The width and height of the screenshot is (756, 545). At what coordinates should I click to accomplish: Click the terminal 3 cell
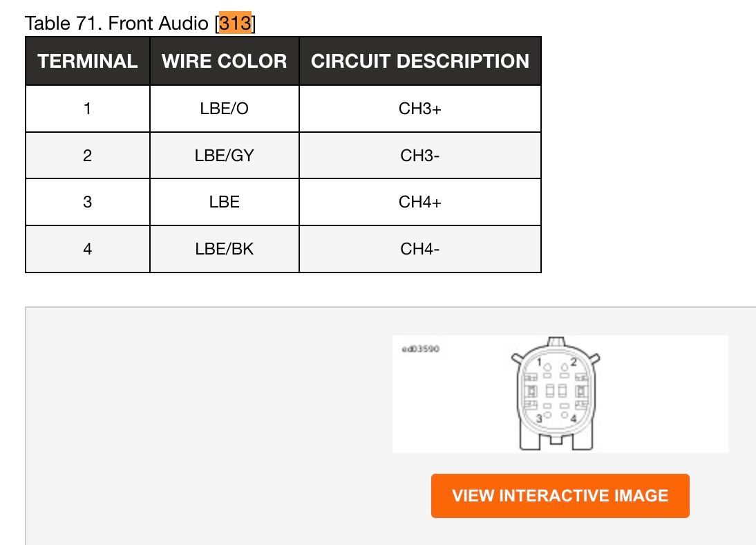tap(87, 202)
